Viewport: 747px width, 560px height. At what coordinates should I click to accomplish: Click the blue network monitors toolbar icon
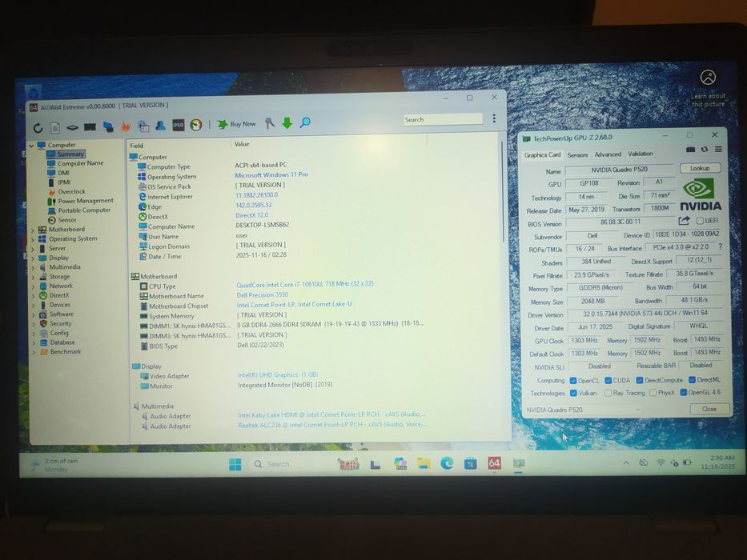pyautogui.click(x=108, y=126)
